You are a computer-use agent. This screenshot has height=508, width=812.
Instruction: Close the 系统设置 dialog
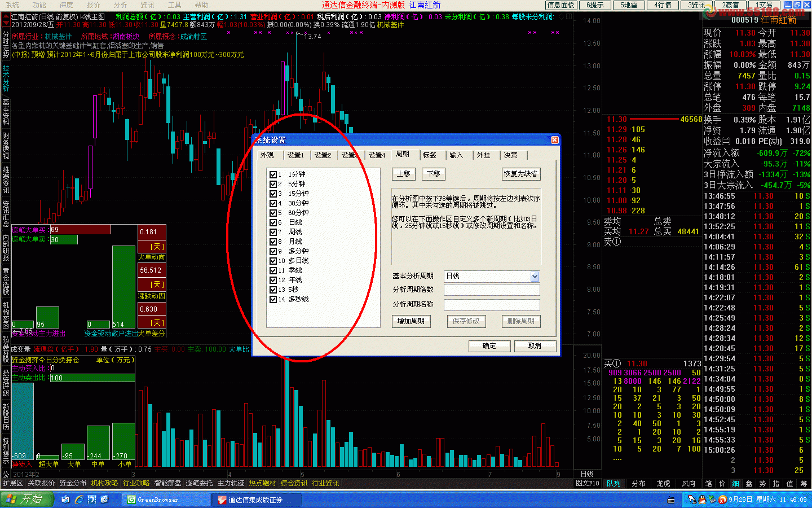pos(554,140)
